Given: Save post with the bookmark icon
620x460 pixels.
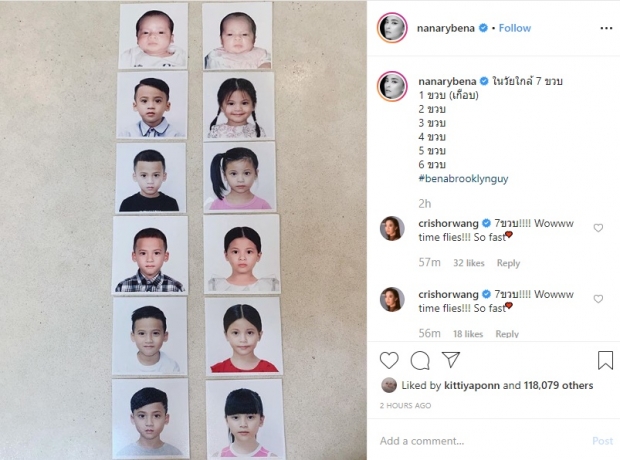Looking at the screenshot, I should click(605, 360).
